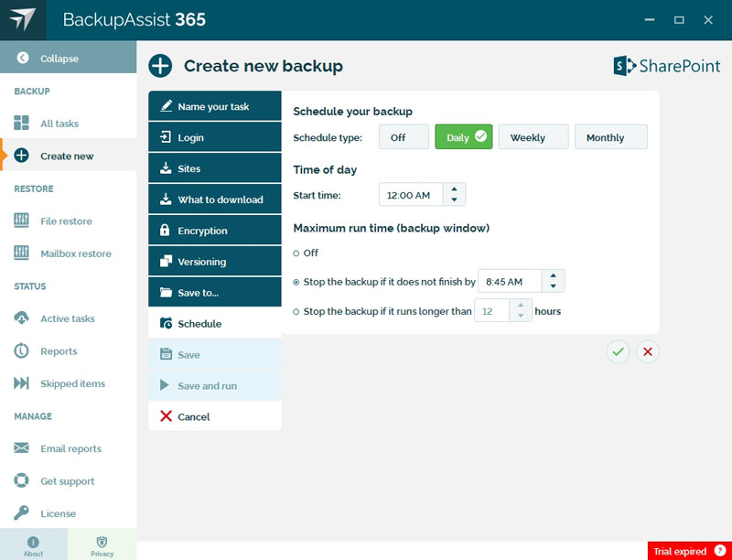
Task: Click the Trial expired help icon
Action: 719,551
